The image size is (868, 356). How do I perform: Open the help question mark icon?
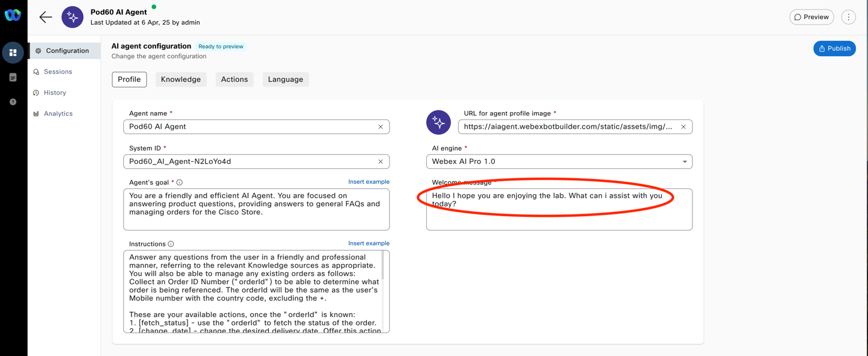click(13, 102)
